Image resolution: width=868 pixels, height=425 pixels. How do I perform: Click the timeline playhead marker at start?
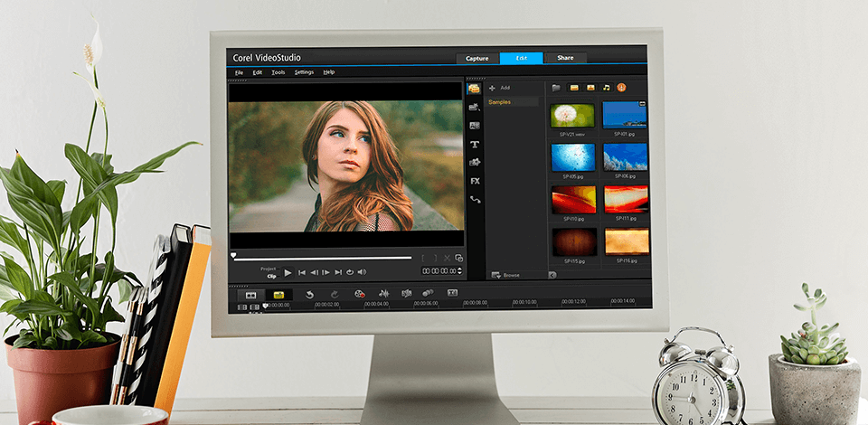[x=265, y=306]
